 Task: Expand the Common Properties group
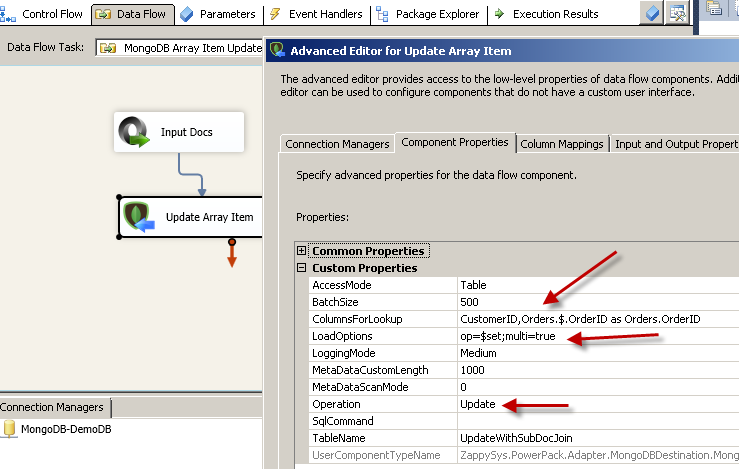point(302,251)
